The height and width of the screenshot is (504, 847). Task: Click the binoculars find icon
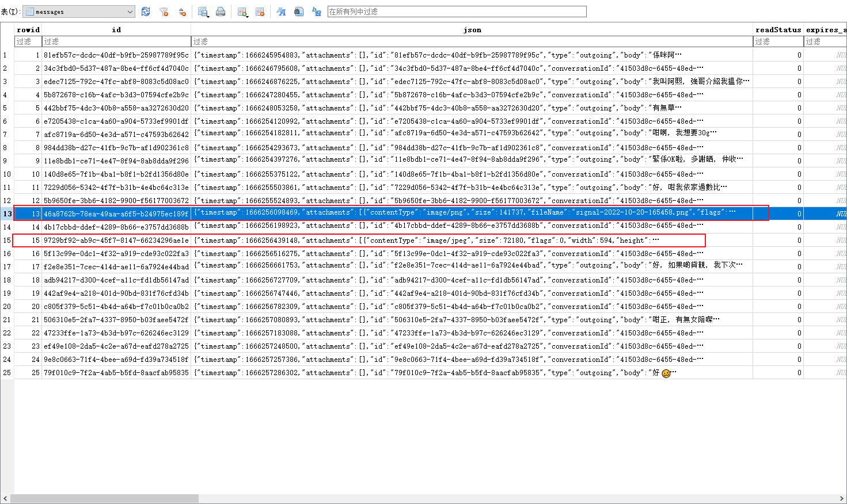[x=298, y=12]
